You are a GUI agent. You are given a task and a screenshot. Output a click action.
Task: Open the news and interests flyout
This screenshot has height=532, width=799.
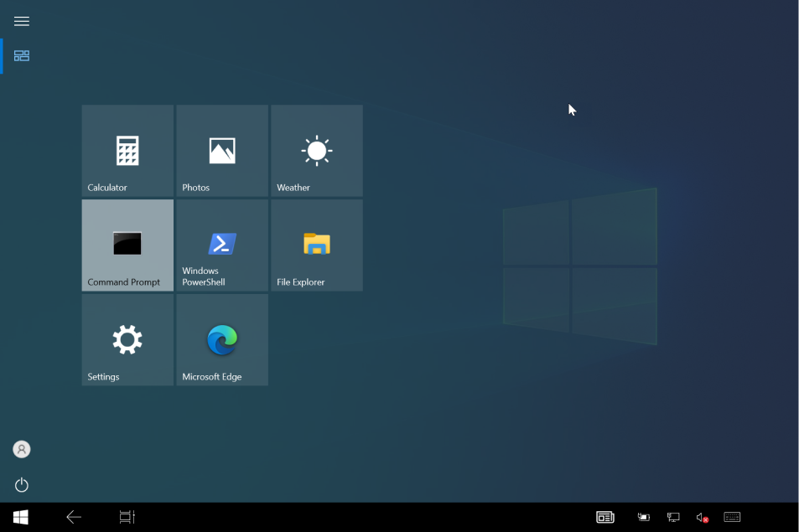click(605, 517)
